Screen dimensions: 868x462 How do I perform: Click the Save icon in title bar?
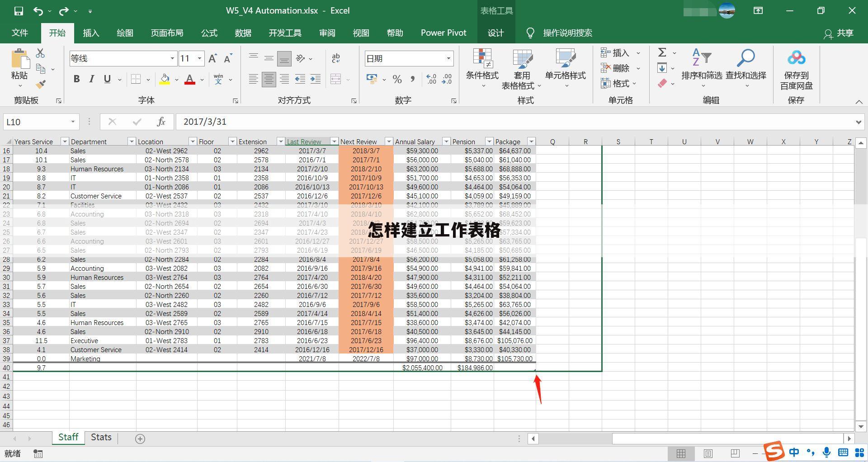point(19,11)
